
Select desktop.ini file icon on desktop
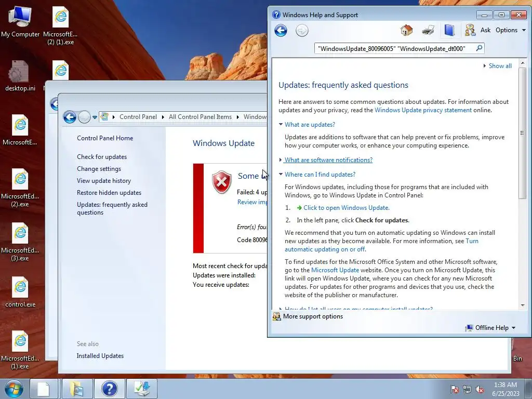(x=20, y=76)
